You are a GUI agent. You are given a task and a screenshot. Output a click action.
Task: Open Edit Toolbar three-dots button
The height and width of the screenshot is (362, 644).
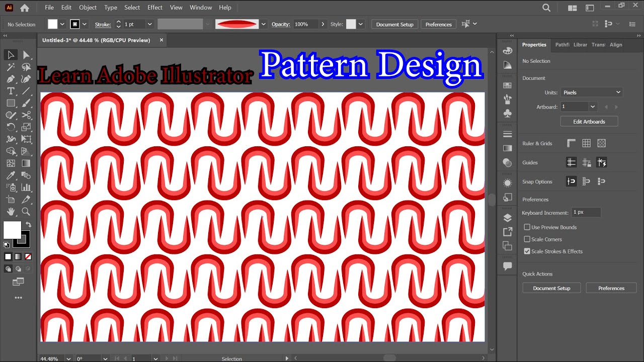point(19,298)
